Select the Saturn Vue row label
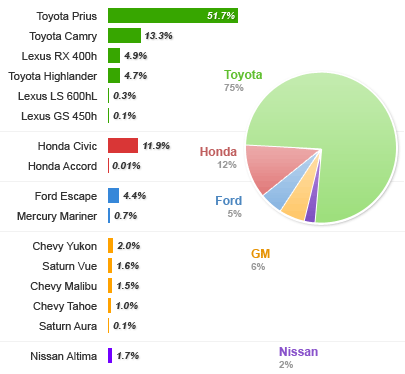 coord(70,266)
